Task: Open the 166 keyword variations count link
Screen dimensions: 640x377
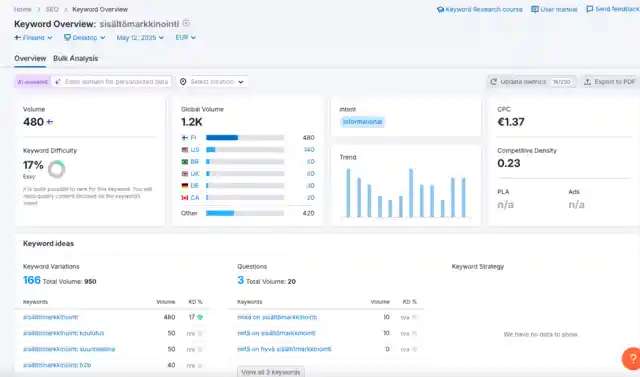Action: click(x=32, y=280)
